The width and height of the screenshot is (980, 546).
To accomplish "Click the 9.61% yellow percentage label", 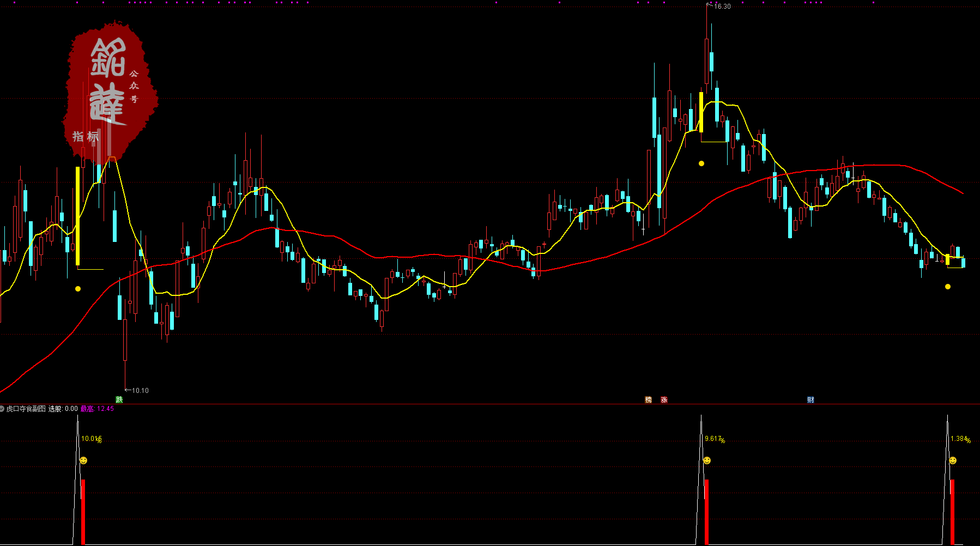I will coord(714,439).
